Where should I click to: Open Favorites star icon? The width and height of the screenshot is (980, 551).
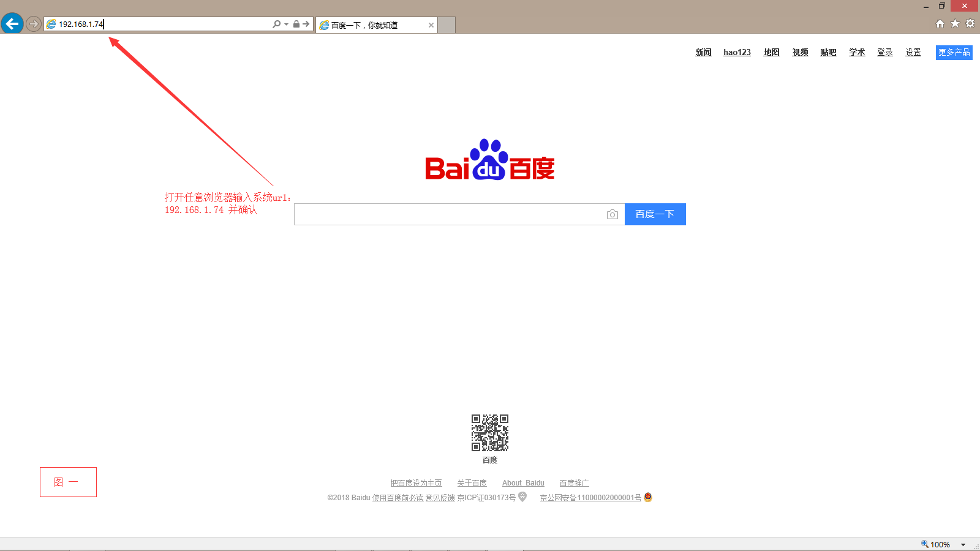[955, 24]
